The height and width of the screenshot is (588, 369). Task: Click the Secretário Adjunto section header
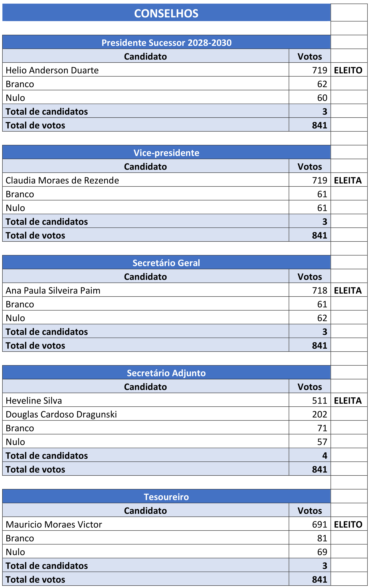tap(166, 373)
